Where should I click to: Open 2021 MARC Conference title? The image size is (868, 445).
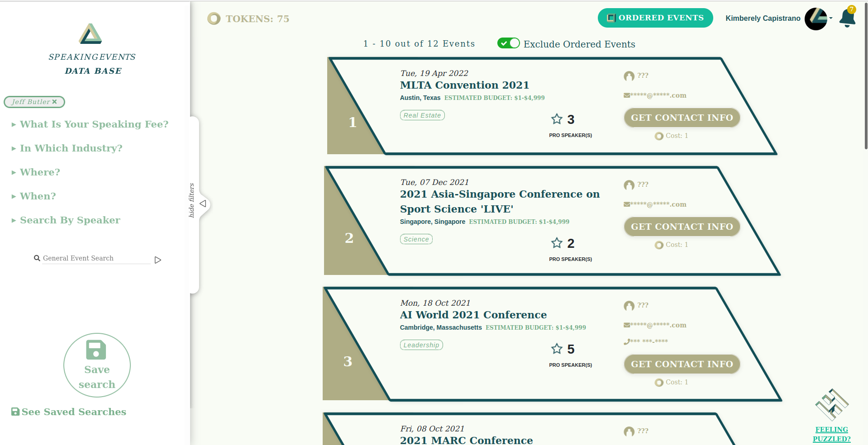[x=467, y=440]
